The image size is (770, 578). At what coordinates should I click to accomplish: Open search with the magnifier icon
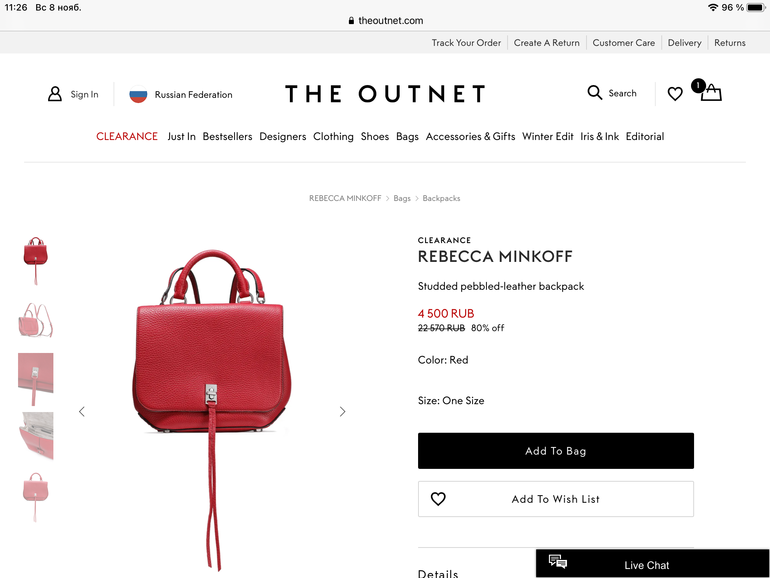595,93
